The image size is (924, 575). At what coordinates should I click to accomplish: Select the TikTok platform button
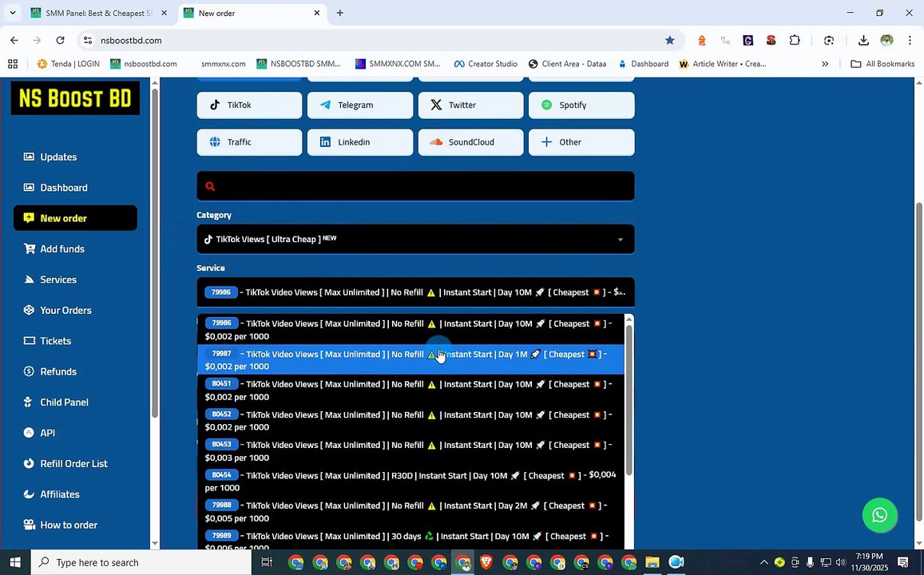(x=249, y=105)
